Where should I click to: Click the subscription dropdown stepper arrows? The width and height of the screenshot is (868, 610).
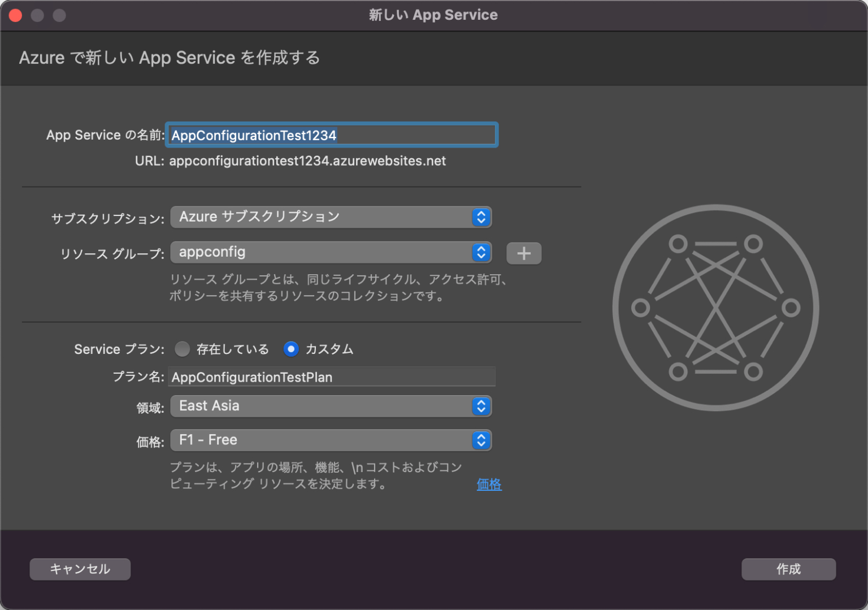[x=480, y=217]
